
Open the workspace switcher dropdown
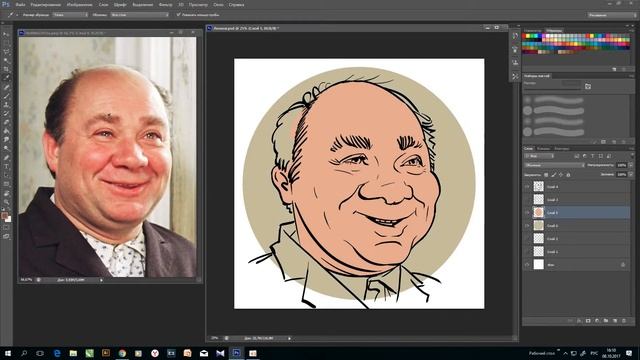click(x=612, y=15)
